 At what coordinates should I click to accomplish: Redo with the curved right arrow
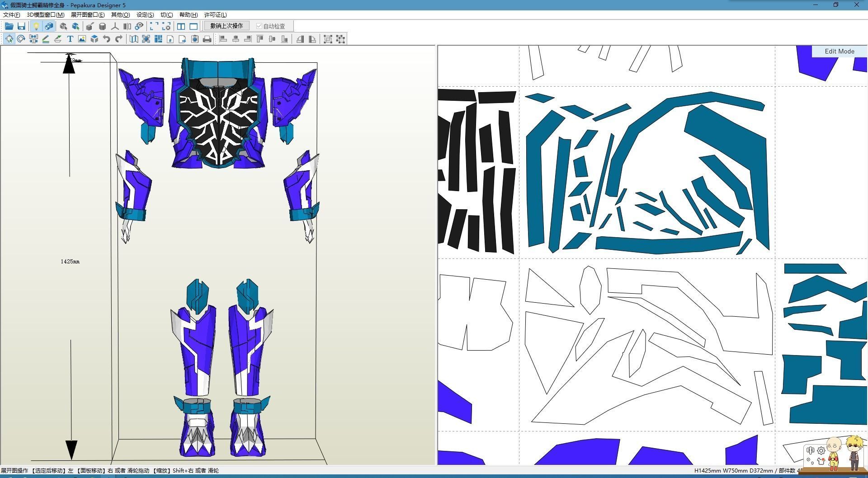coord(118,39)
